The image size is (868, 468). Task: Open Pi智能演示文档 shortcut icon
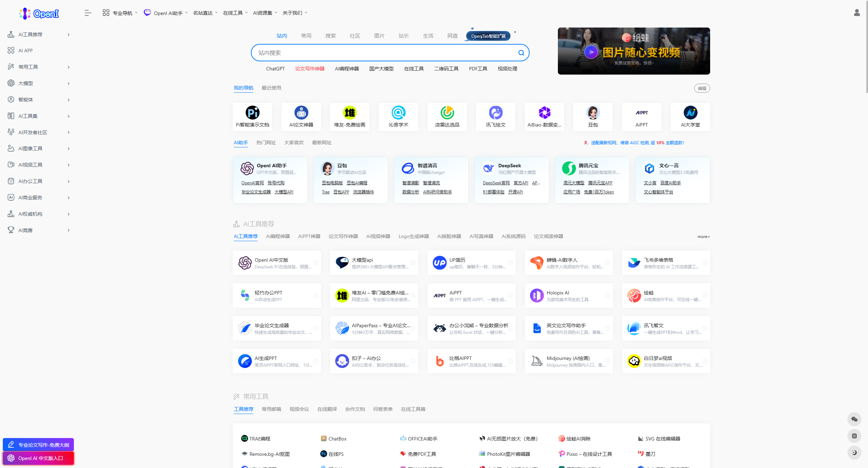point(252,113)
